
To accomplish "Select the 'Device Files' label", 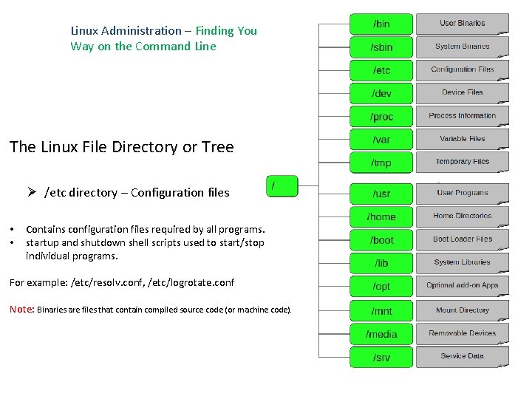I will (463, 92).
